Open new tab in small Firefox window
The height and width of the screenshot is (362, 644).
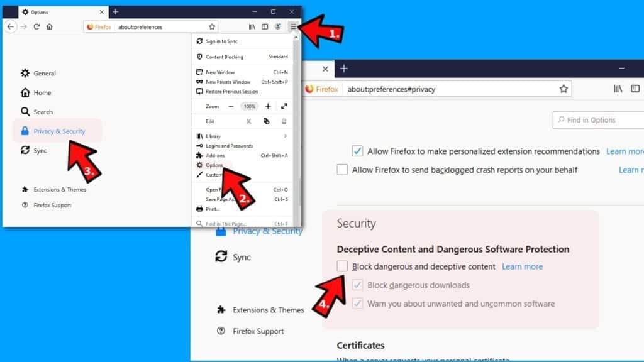coord(116,12)
